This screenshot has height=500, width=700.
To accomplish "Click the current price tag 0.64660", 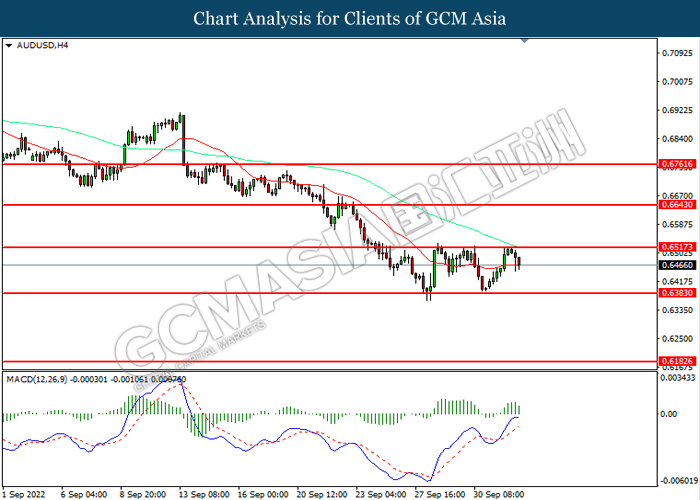I will pyautogui.click(x=677, y=265).
